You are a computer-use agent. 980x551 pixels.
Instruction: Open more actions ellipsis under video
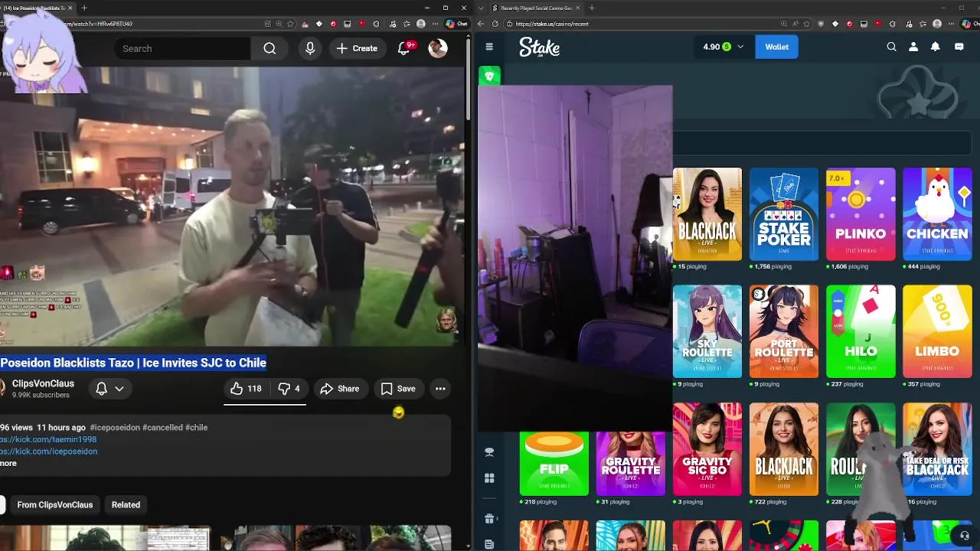(440, 389)
